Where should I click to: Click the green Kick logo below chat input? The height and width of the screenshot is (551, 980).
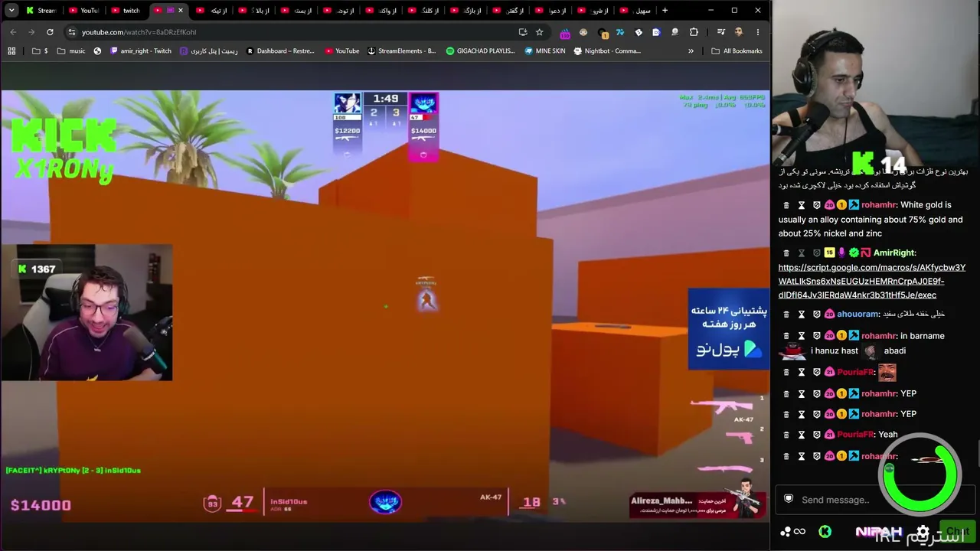825,532
